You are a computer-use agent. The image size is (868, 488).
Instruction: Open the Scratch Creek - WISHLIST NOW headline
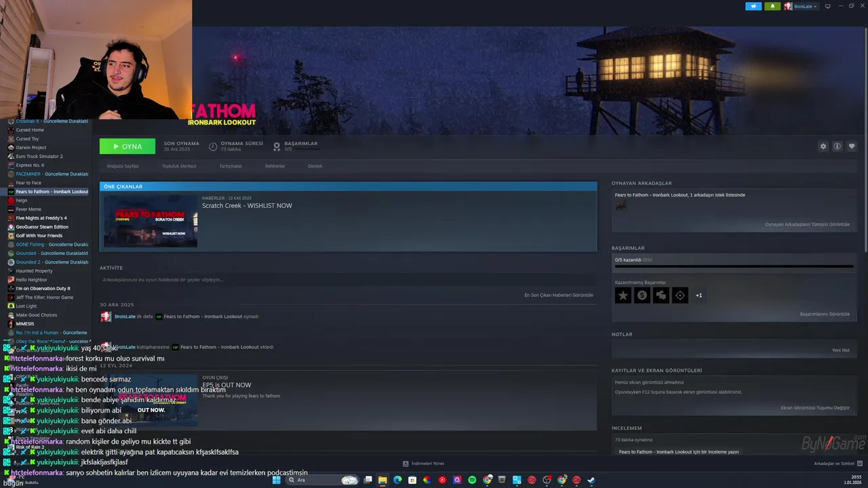point(247,205)
